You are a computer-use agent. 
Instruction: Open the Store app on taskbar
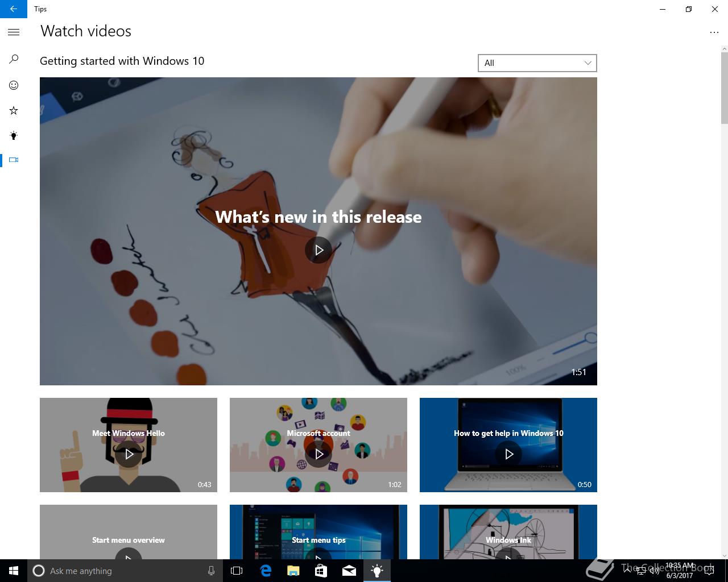(x=321, y=571)
